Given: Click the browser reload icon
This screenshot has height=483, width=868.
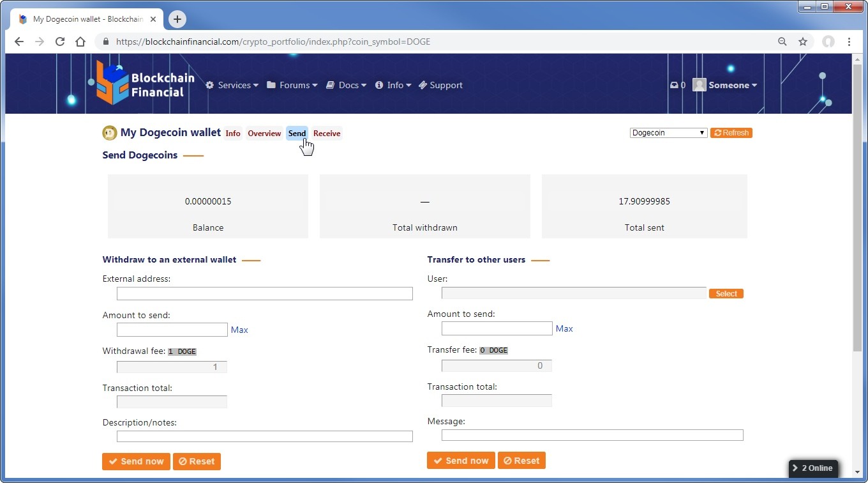Looking at the screenshot, I should [60, 42].
